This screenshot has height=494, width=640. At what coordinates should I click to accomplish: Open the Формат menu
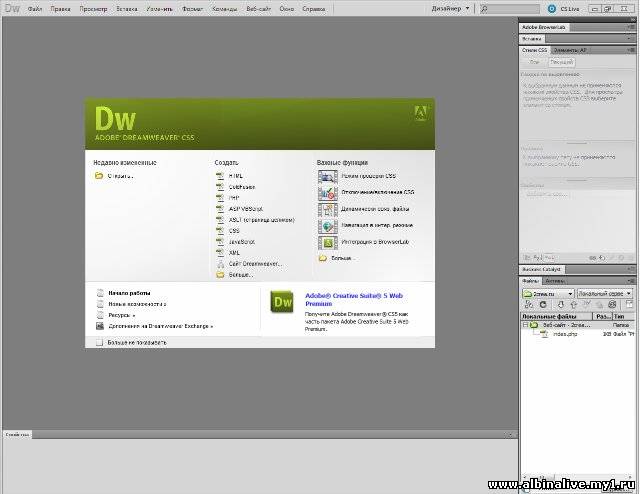pos(192,9)
